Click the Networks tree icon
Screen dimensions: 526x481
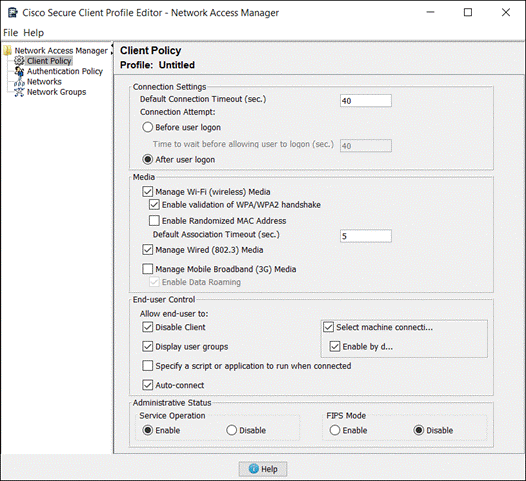click(x=19, y=82)
